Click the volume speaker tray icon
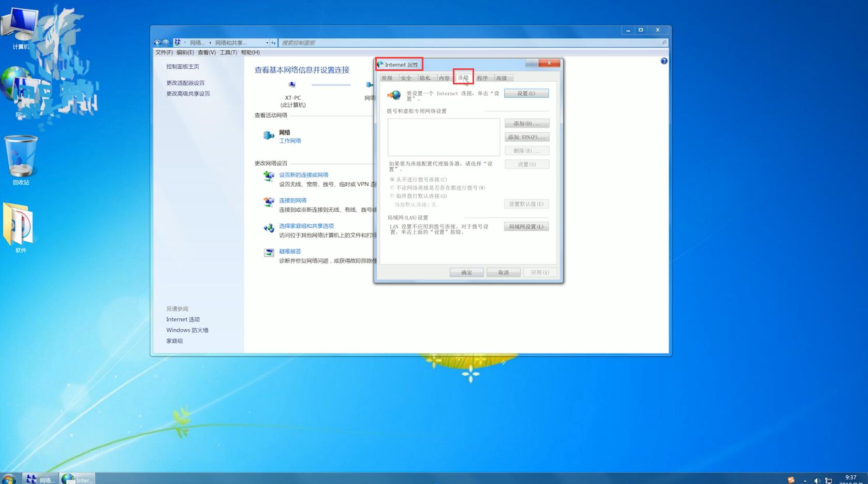Image resolution: width=868 pixels, height=484 pixels. (817, 480)
